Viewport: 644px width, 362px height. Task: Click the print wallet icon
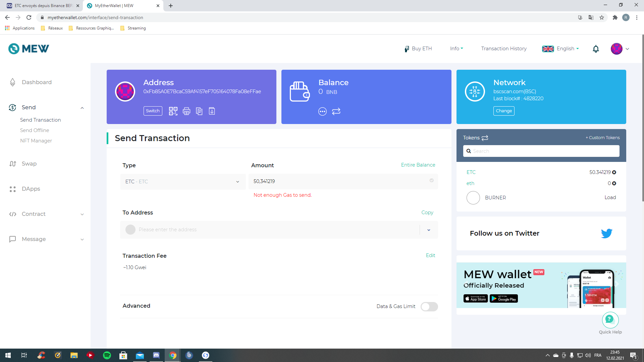click(x=186, y=111)
